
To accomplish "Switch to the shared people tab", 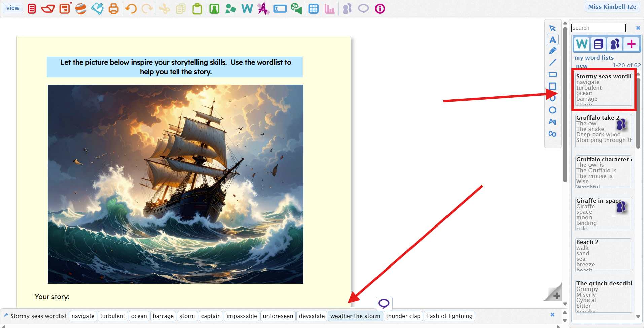I will click(x=615, y=44).
